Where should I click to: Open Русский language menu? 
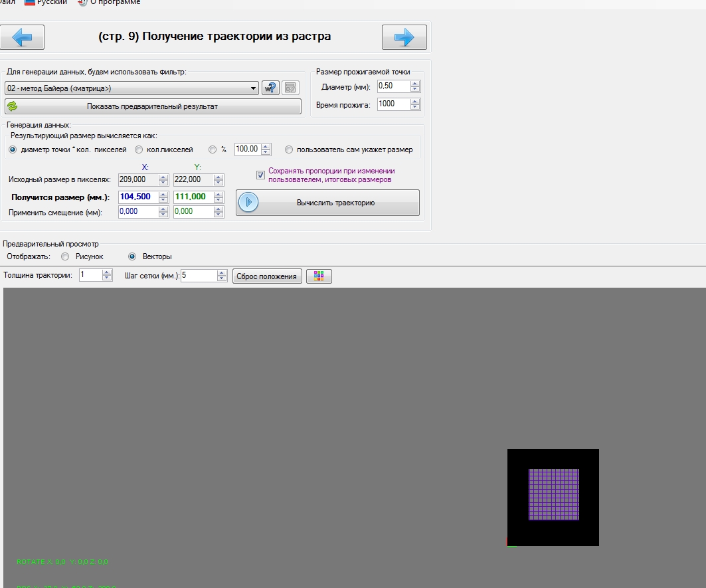coord(46,2)
